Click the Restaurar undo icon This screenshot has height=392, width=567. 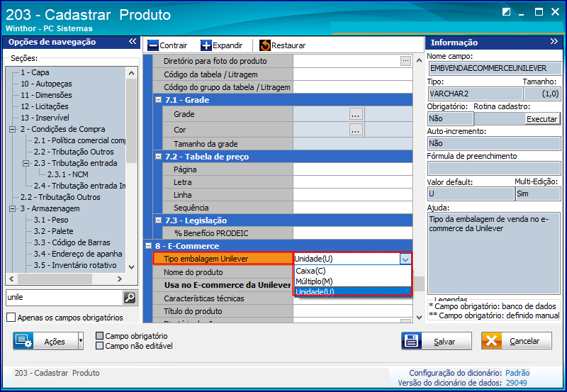[264, 45]
